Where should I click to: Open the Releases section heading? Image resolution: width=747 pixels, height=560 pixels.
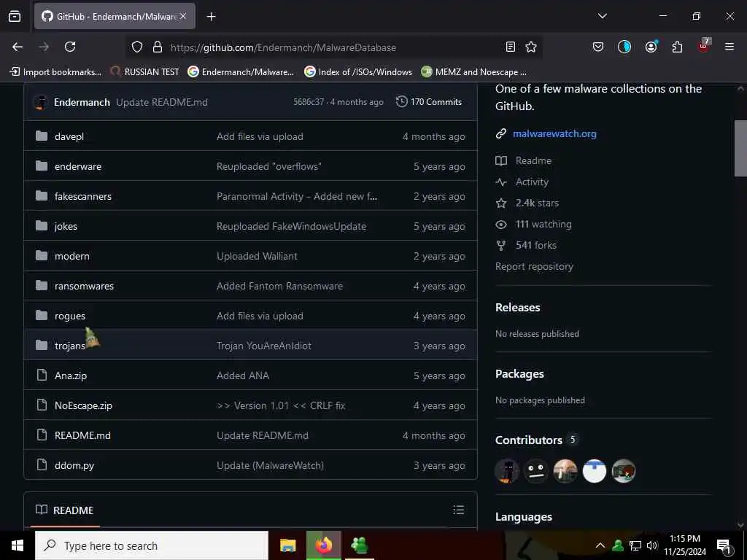point(518,308)
